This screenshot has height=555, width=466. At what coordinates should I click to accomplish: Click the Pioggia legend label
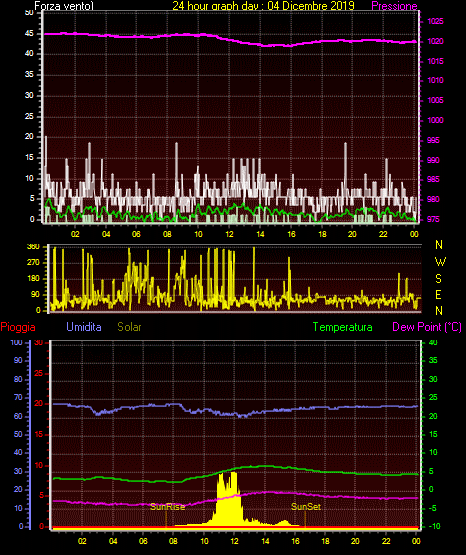click(x=18, y=327)
